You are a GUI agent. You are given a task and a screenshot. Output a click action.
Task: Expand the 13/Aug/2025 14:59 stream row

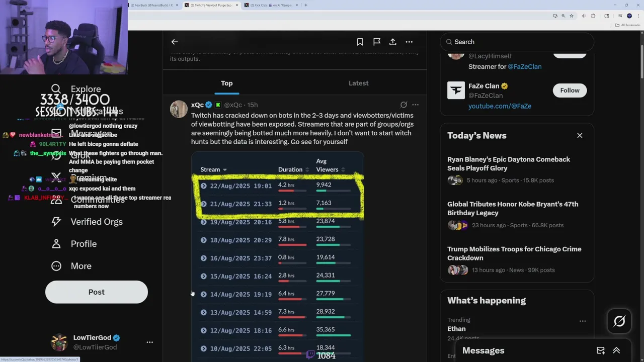[x=204, y=313]
